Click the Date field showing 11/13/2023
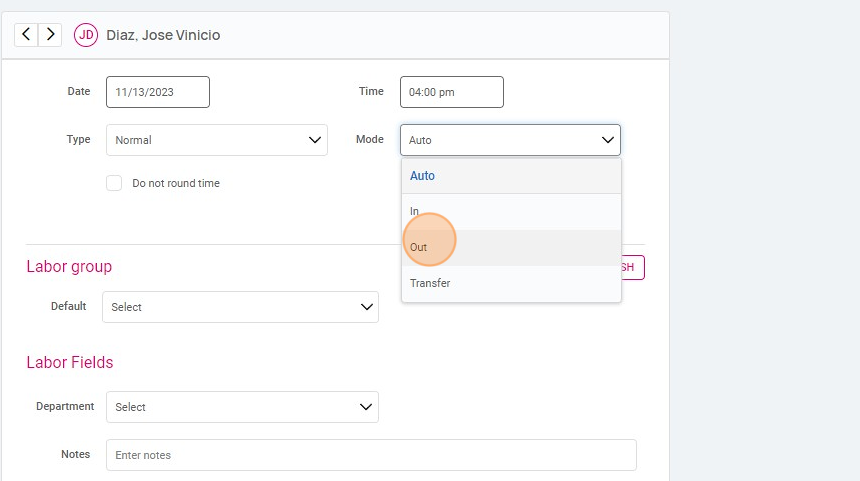Screen dimensions: 860x481 (157, 92)
